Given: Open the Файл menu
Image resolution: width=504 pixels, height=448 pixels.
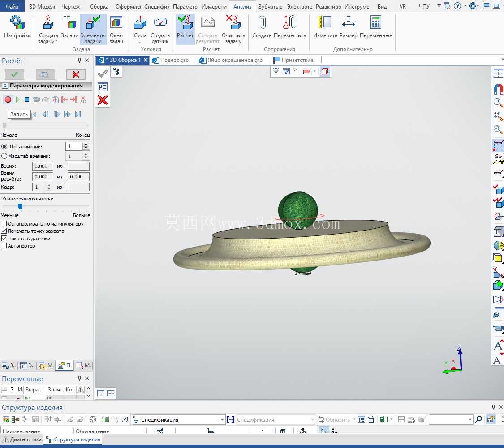Looking at the screenshot, I should (12, 6).
